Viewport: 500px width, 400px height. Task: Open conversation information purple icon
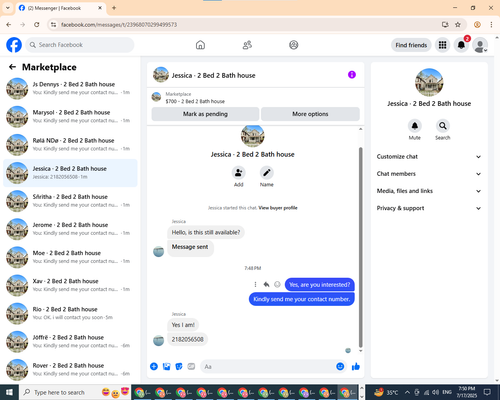352,75
